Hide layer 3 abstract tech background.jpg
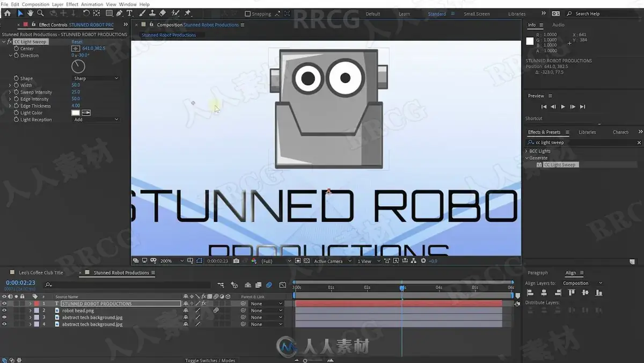Viewport: 644px width, 363px height. (4, 317)
